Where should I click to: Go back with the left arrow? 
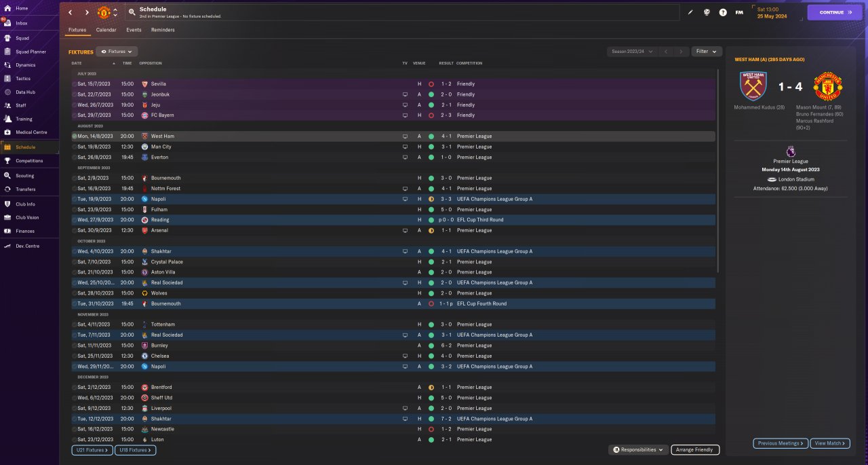[x=70, y=12]
